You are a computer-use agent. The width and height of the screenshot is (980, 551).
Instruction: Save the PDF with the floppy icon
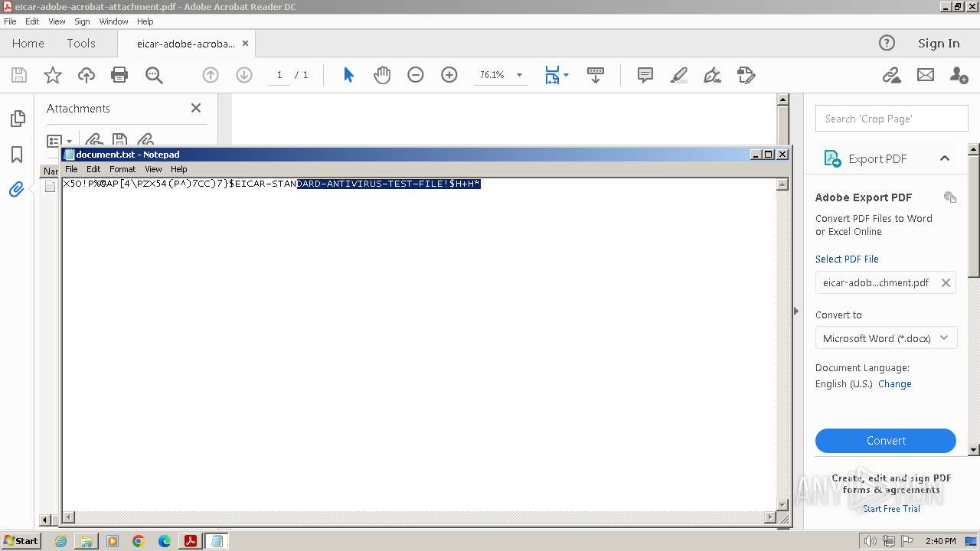pyautogui.click(x=19, y=75)
